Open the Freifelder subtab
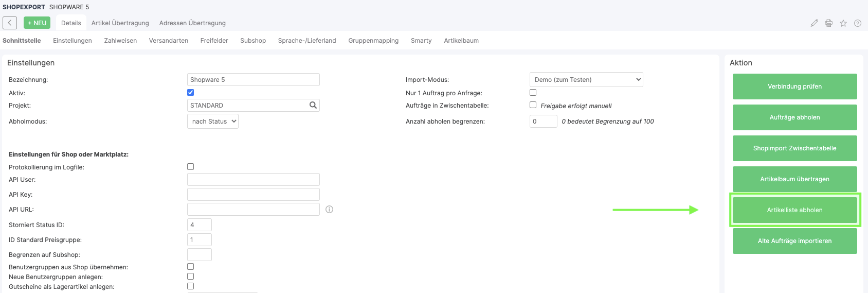The height and width of the screenshot is (293, 868). (x=214, y=41)
